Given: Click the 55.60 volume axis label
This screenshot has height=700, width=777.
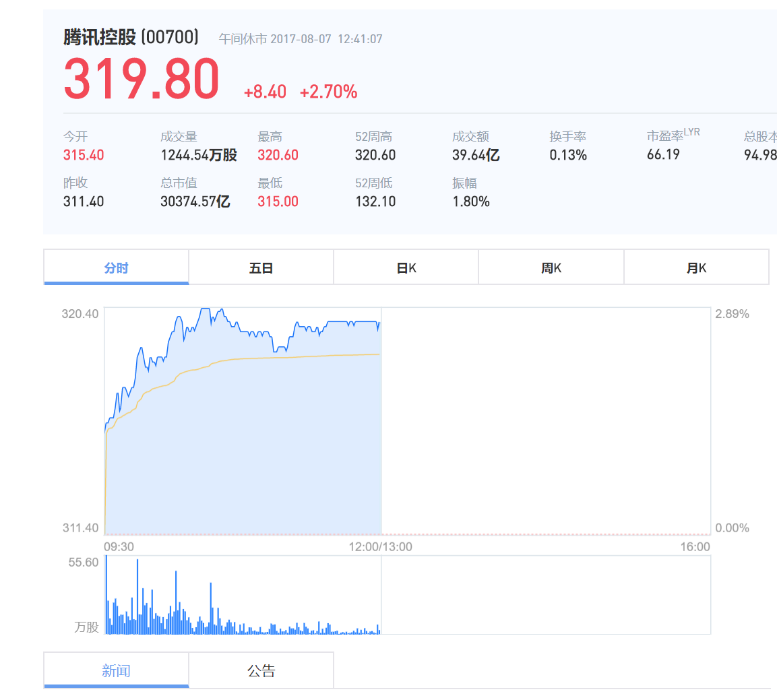Looking at the screenshot, I should click(x=84, y=563).
